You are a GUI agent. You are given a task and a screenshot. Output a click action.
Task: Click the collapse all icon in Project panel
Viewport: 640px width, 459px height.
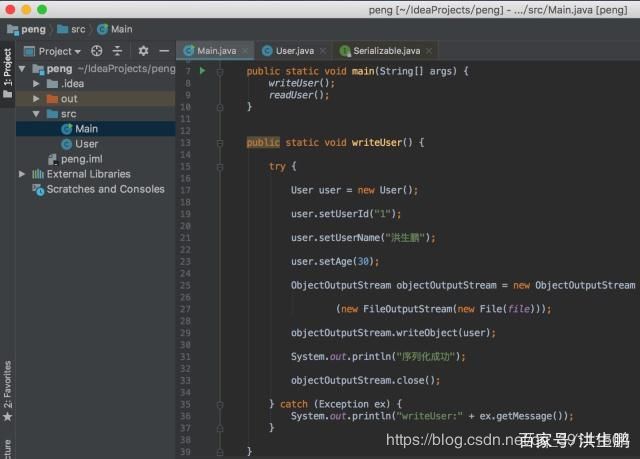click(117, 51)
